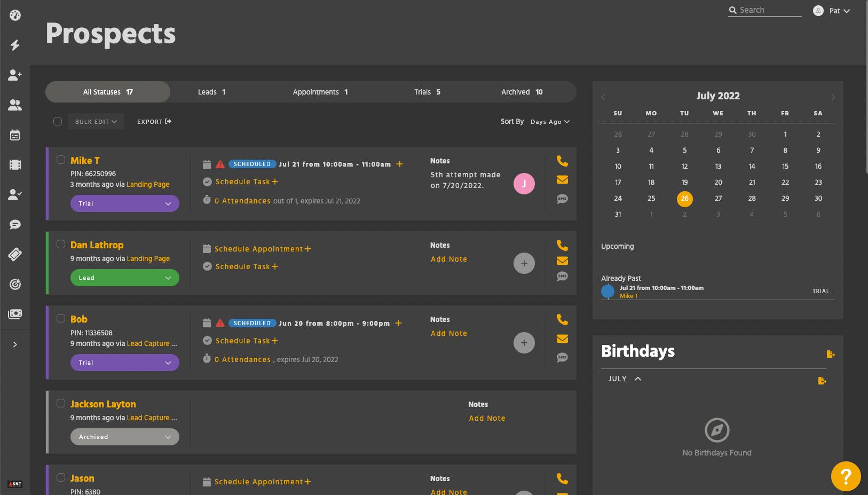868x495 pixels.
Task: Open Mike T's Trial status dropdown
Action: point(125,203)
